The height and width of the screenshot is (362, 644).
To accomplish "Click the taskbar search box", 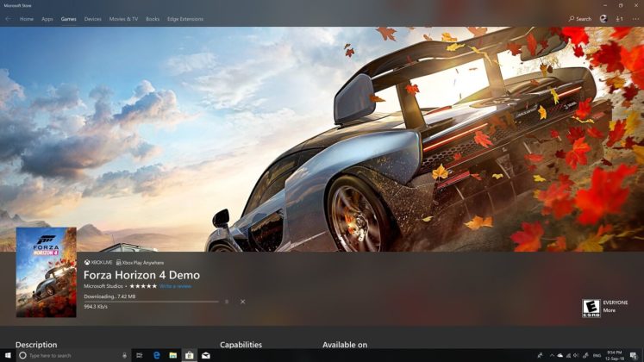I will click(x=74, y=355).
